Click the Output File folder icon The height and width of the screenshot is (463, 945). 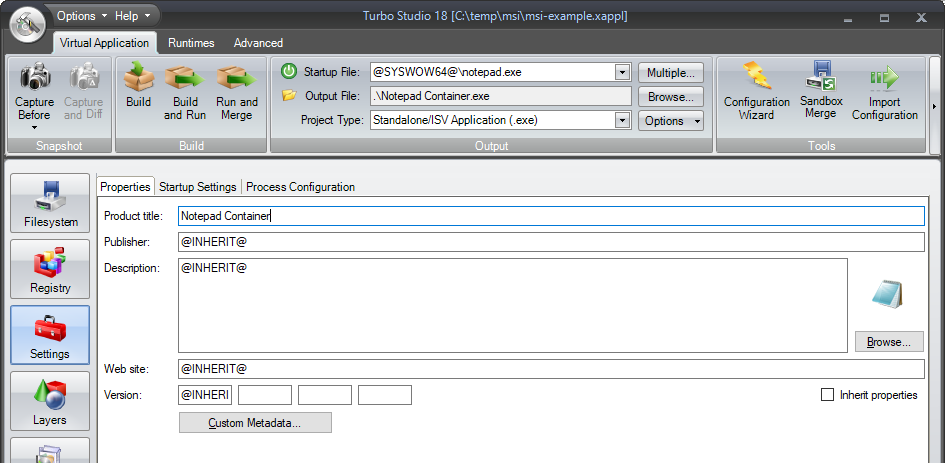(289, 95)
